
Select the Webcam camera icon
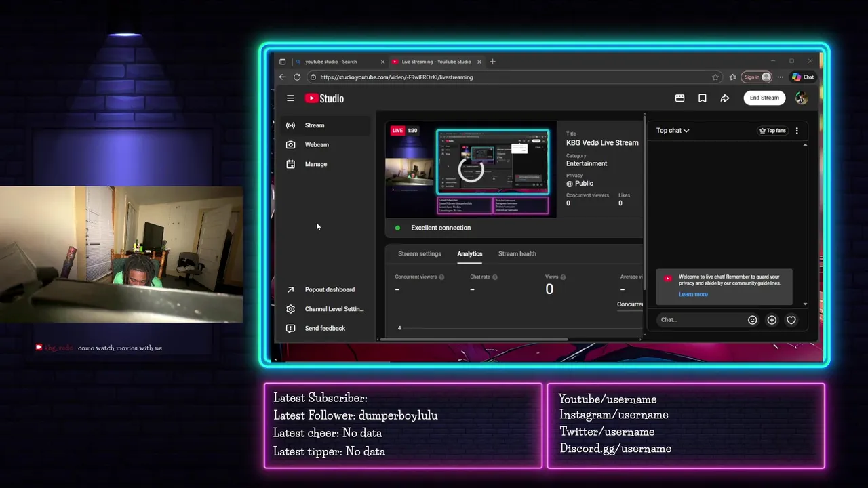pyautogui.click(x=290, y=144)
